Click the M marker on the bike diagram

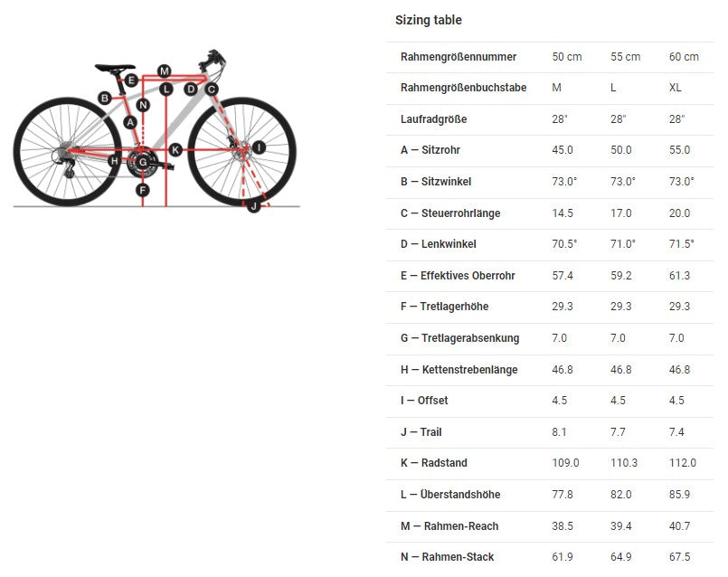click(x=164, y=71)
